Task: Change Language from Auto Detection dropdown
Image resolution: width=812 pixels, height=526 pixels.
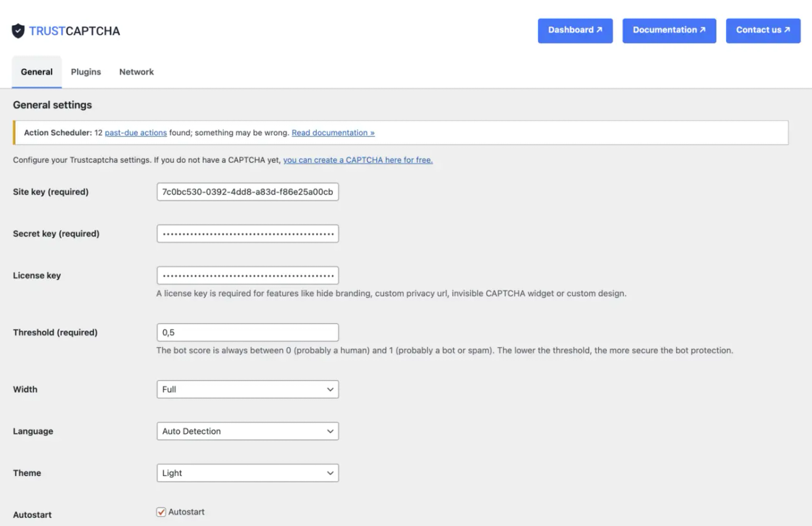Action: 247,431
